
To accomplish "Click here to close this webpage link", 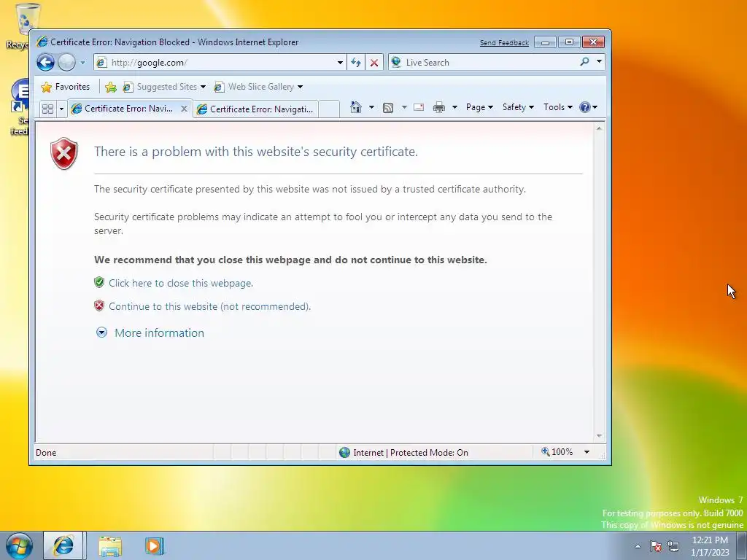I will click(x=181, y=283).
